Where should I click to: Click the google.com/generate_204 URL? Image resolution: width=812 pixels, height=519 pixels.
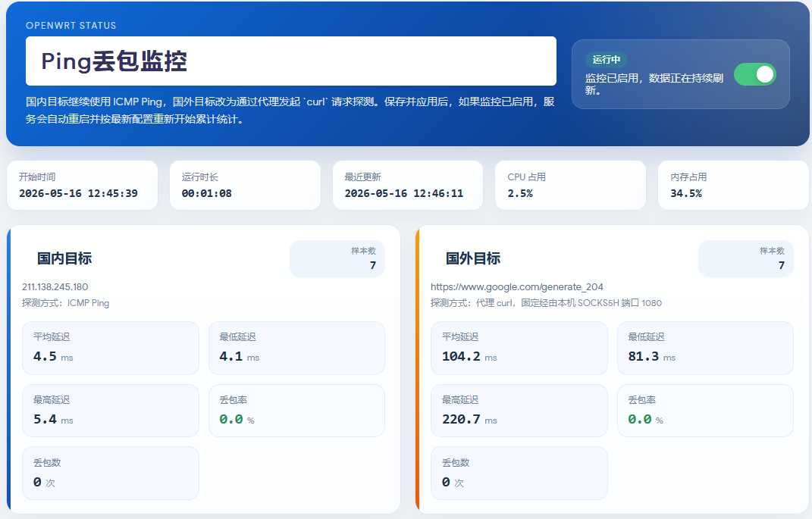[x=517, y=286]
